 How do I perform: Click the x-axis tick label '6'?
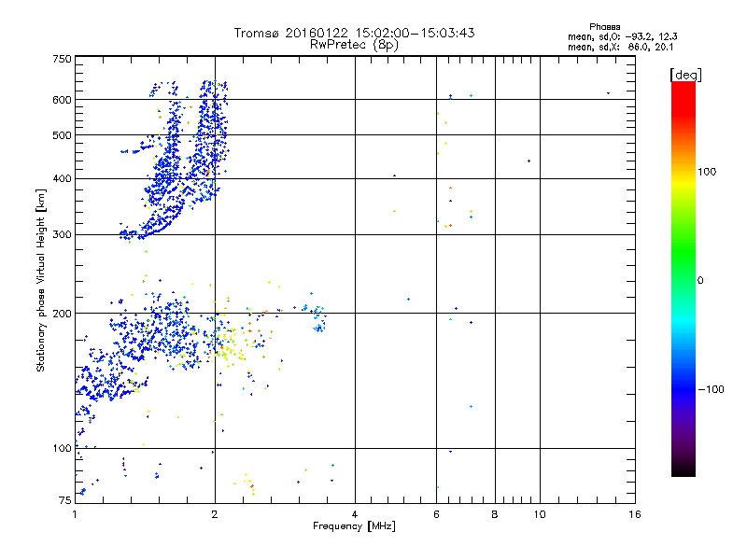pyautogui.click(x=436, y=514)
